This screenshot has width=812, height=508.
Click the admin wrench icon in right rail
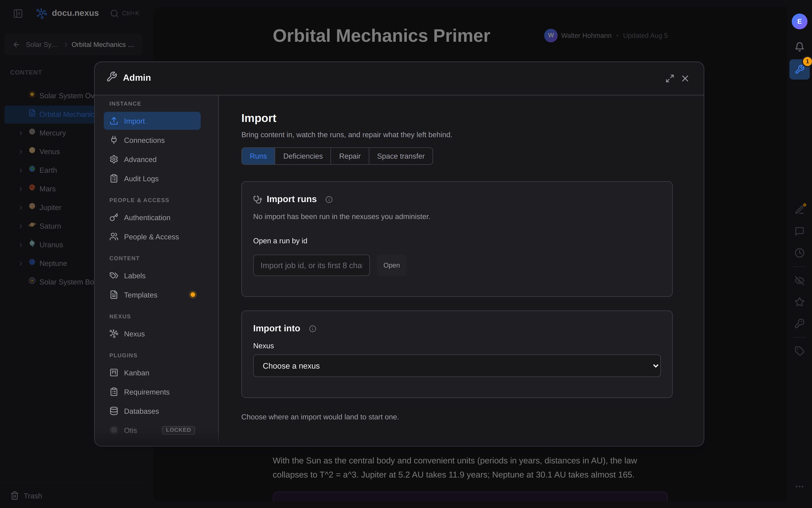click(800, 69)
